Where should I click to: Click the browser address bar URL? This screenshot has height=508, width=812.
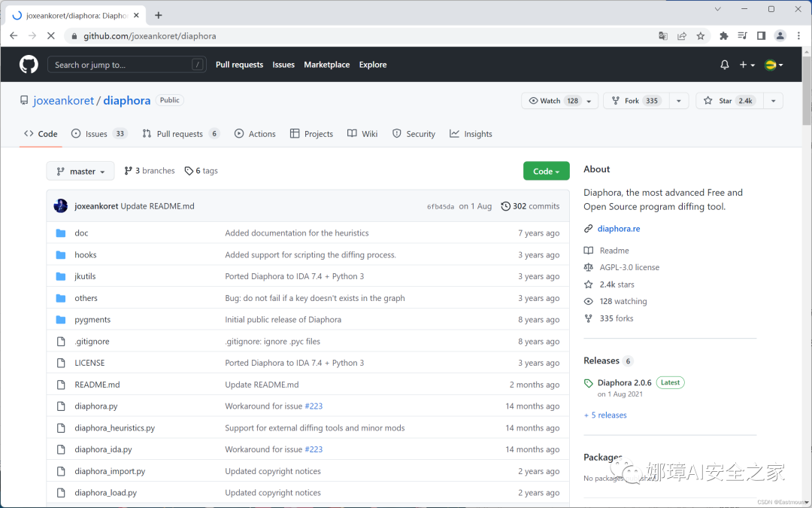[x=150, y=36]
